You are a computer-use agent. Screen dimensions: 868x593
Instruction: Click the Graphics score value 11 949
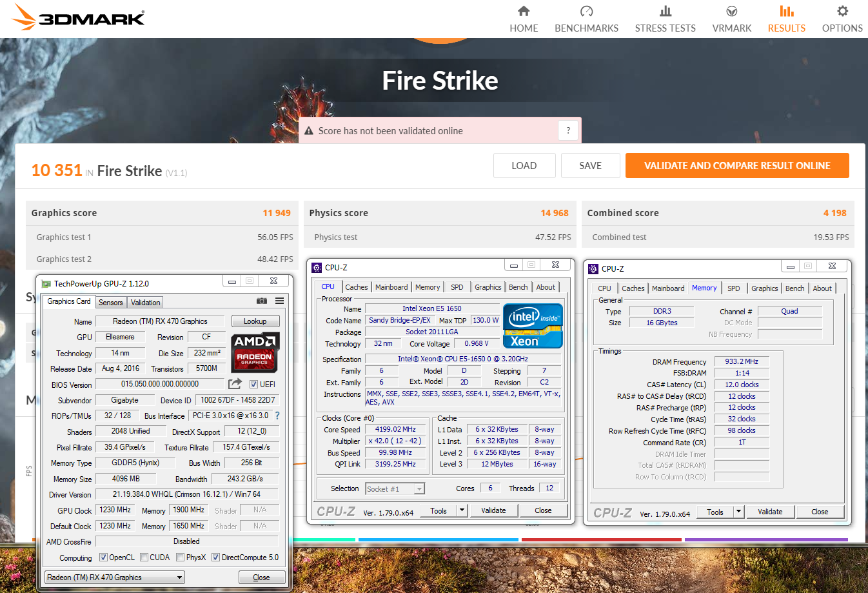277,213
